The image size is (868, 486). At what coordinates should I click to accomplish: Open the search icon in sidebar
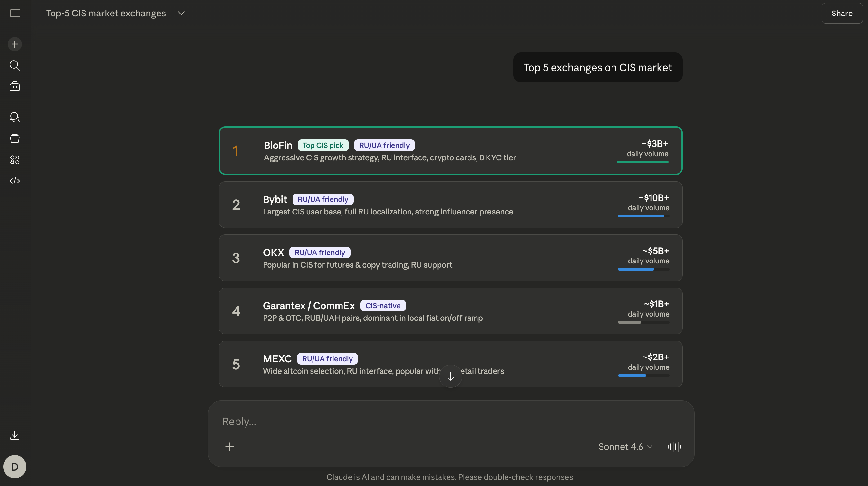point(15,65)
